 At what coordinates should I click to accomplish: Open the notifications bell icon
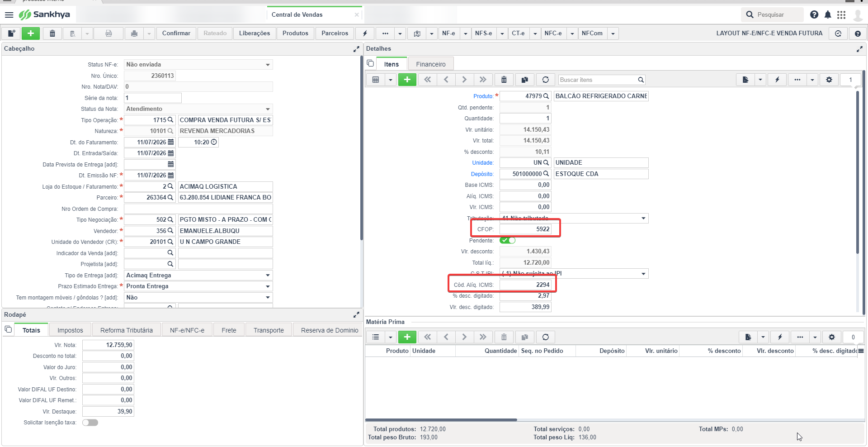click(x=828, y=15)
